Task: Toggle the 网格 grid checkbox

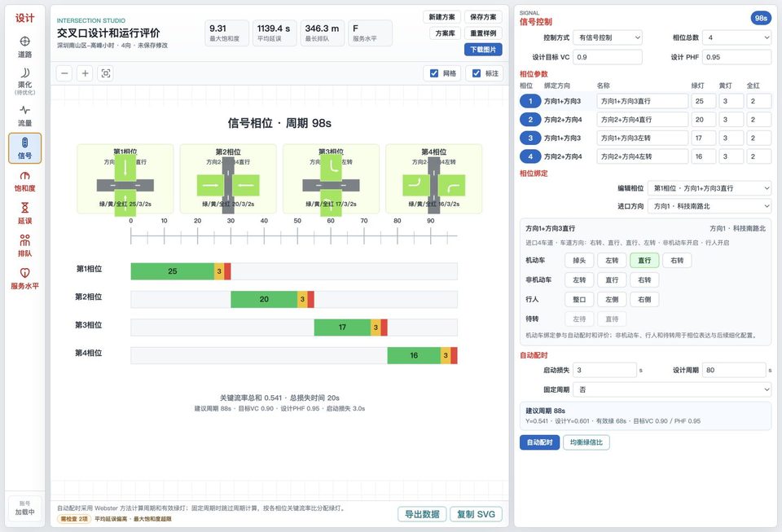Action: click(434, 73)
